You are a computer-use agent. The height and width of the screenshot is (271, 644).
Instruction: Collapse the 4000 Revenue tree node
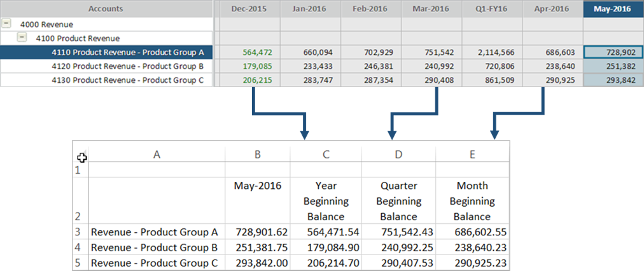pos(7,24)
